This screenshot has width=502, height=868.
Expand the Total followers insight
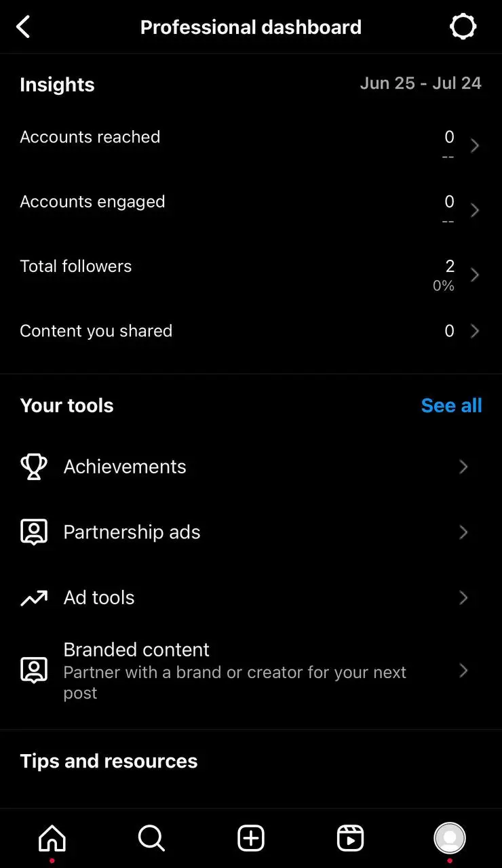(x=251, y=271)
